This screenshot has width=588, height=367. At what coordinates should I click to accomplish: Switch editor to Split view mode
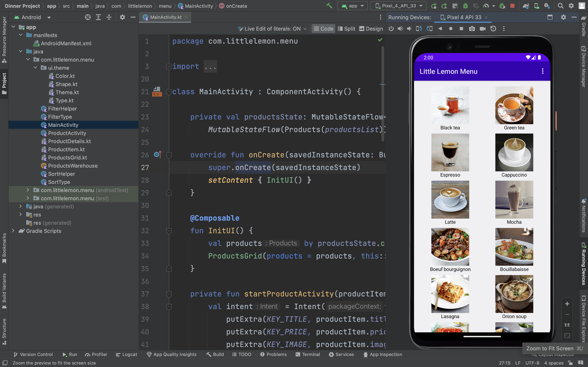pyautogui.click(x=346, y=29)
